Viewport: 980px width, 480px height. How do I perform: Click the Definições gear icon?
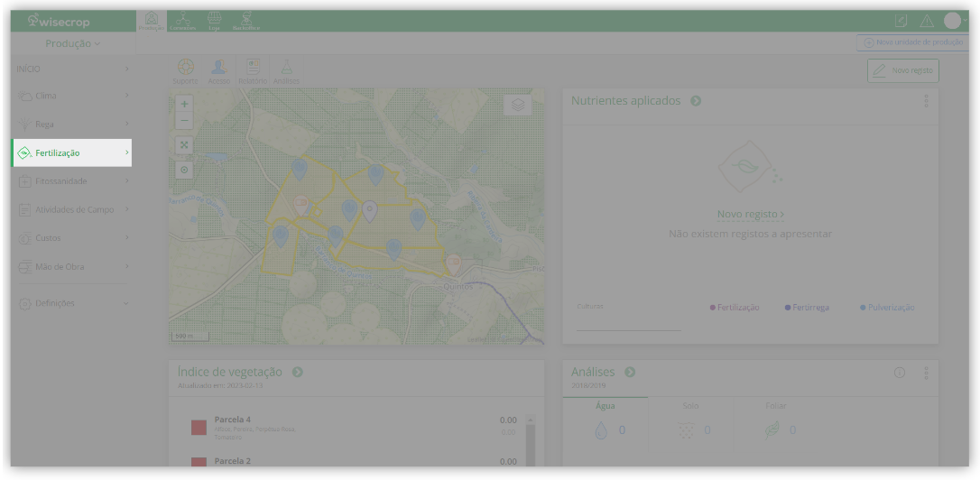(24, 303)
